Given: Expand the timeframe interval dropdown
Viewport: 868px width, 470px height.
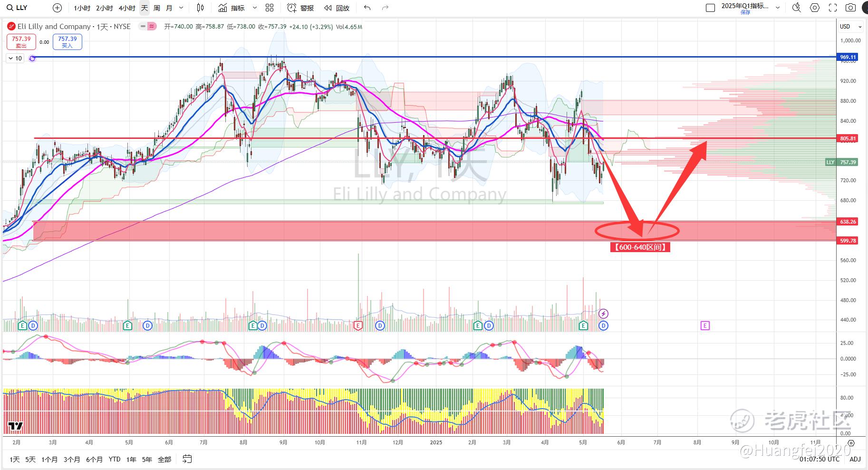Looking at the screenshot, I should (181, 8).
